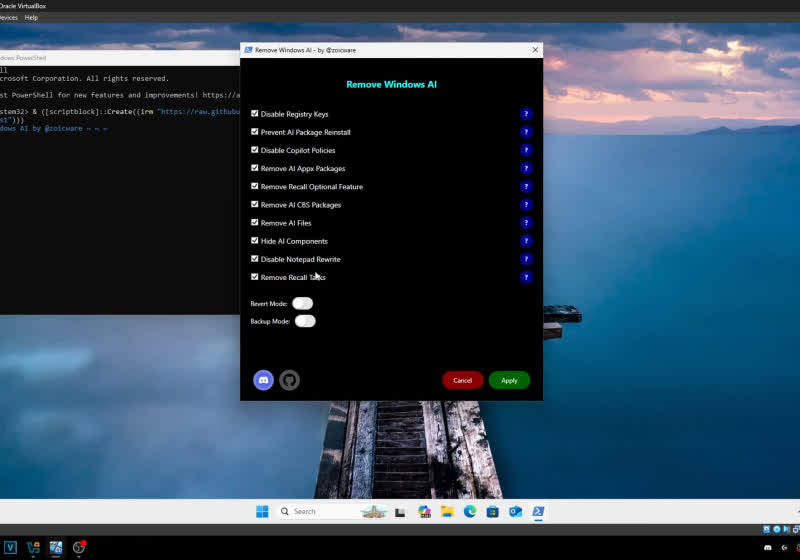Click the Windows Start button
This screenshot has width=800, height=560.
[x=262, y=511]
